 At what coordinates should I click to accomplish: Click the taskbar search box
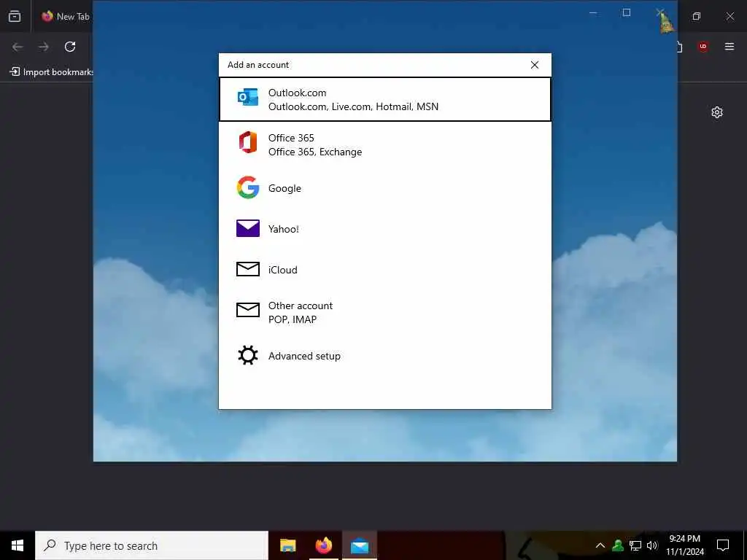click(x=152, y=545)
